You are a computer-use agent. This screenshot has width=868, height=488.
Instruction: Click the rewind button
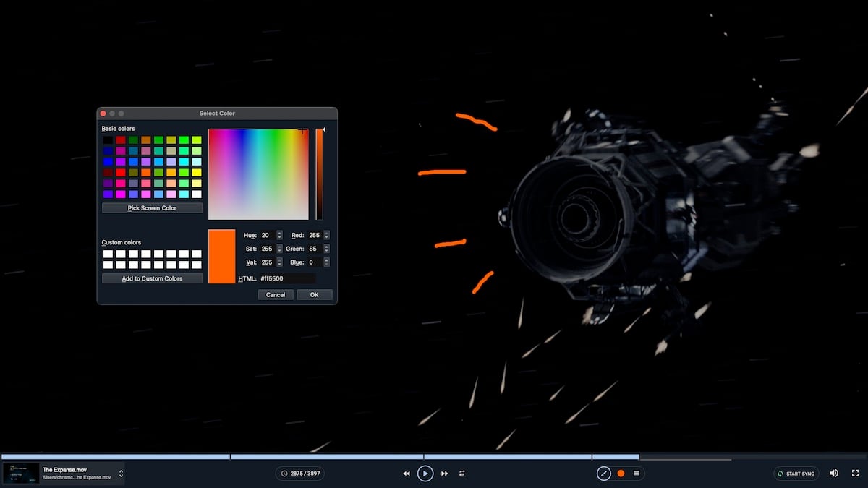pyautogui.click(x=407, y=474)
